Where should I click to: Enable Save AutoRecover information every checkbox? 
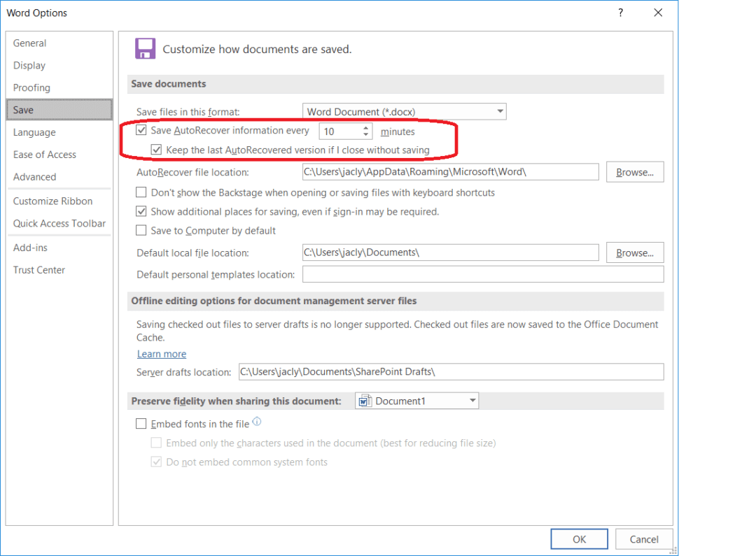coord(141,130)
